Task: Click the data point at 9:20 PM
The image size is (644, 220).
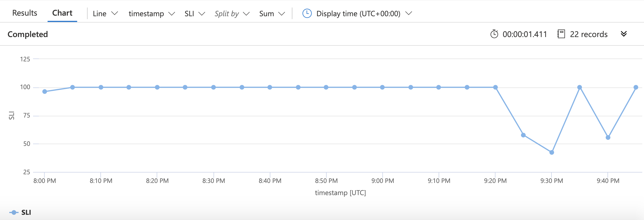Action: (495, 87)
